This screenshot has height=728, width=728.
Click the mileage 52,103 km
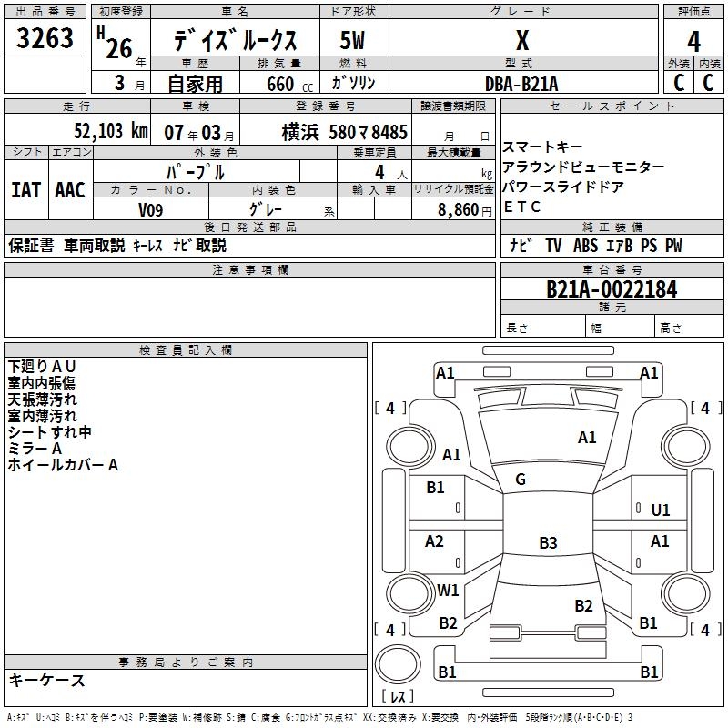[x=111, y=131]
